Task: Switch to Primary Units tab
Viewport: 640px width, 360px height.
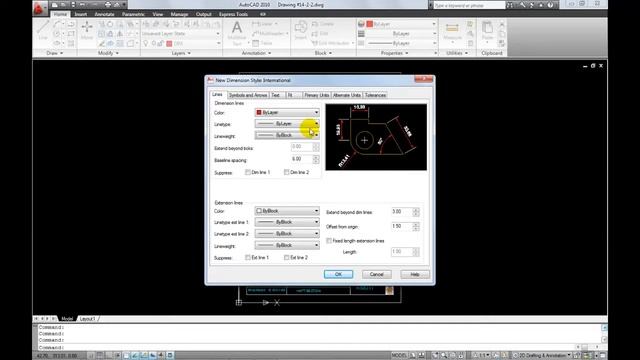Action: pyautogui.click(x=316, y=95)
